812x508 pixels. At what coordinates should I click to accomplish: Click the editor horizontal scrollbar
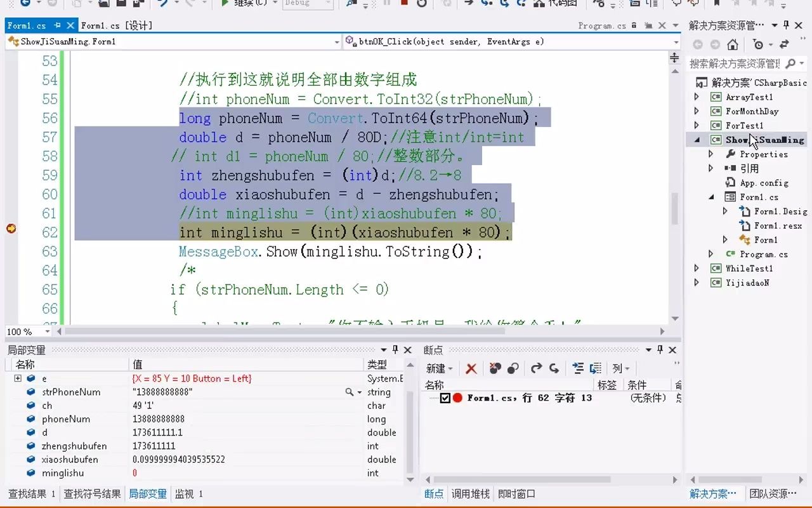(362, 331)
